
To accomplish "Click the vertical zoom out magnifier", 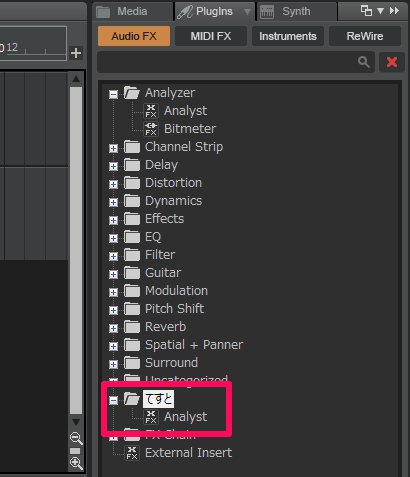I will tap(76, 438).
